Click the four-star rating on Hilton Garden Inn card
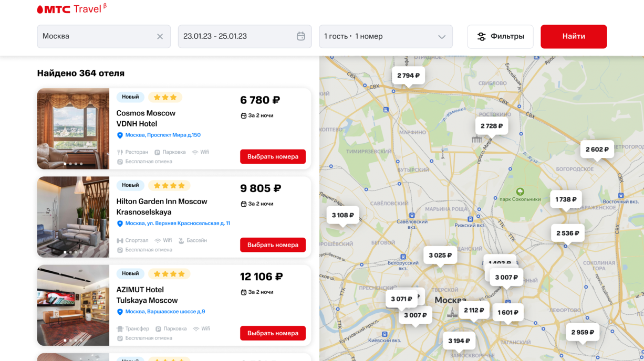Image resolution: width=644 pixels, height=361 pixels. coord(169,185)
